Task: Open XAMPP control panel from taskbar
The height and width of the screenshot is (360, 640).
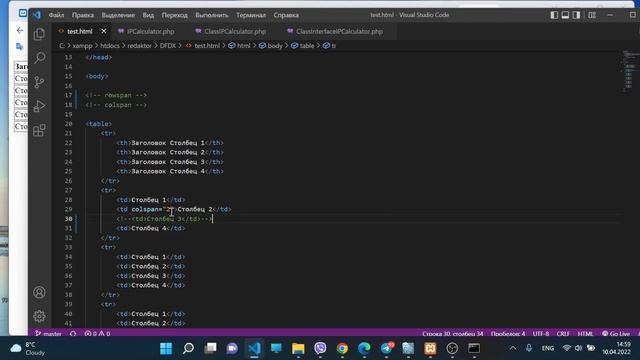Action: [x=430, y=348]
